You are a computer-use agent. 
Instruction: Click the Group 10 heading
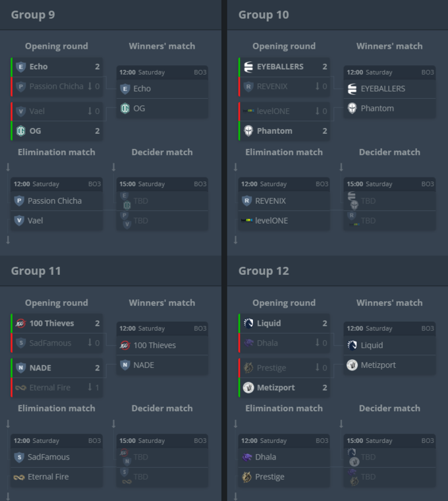264,15
